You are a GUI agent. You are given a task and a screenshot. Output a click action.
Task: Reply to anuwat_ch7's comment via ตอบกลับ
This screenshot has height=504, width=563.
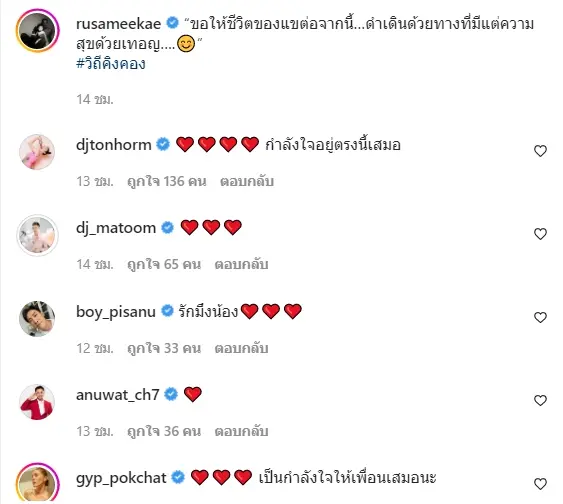pos(242,431)
